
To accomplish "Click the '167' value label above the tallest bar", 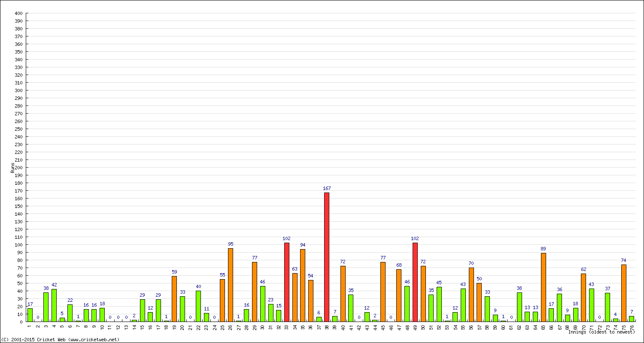I will [327, 188].
